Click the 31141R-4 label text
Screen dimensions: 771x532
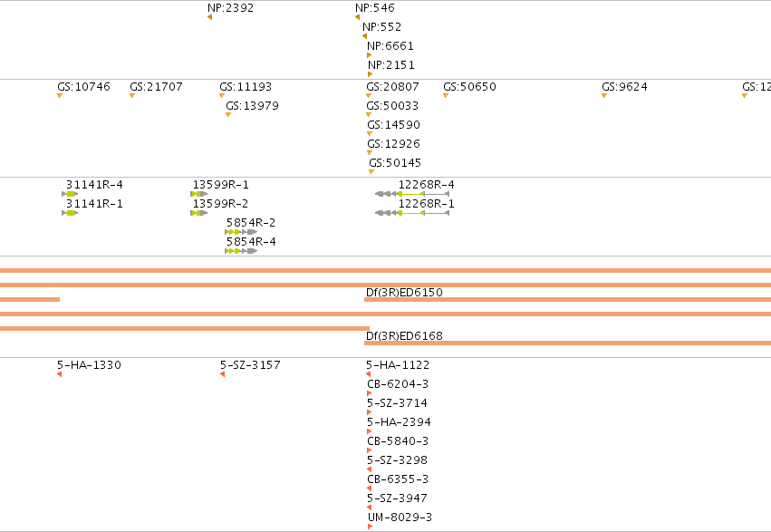click(x=94, y=185)
